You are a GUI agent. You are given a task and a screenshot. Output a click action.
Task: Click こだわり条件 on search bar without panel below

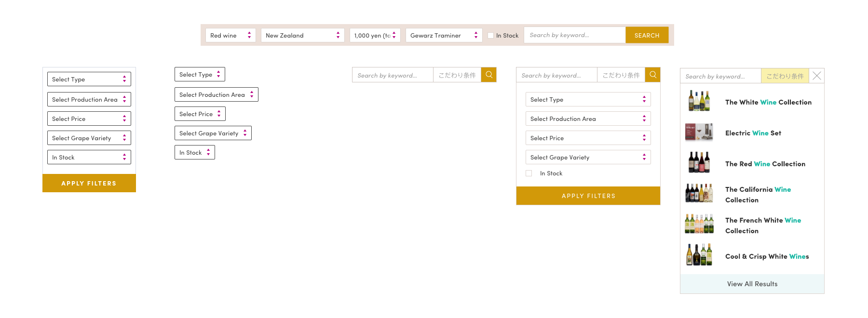point(457,75)
